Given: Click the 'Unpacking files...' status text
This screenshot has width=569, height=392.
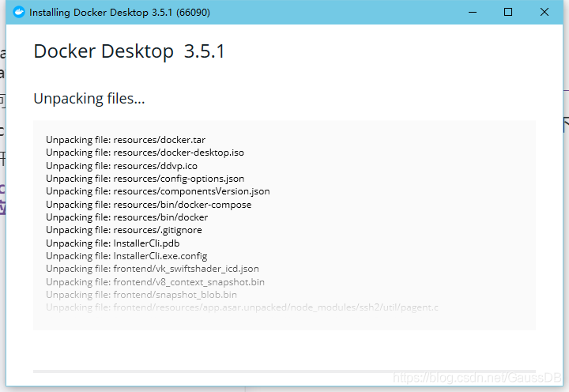Looking at the screenshot, I should click(89, 99).
